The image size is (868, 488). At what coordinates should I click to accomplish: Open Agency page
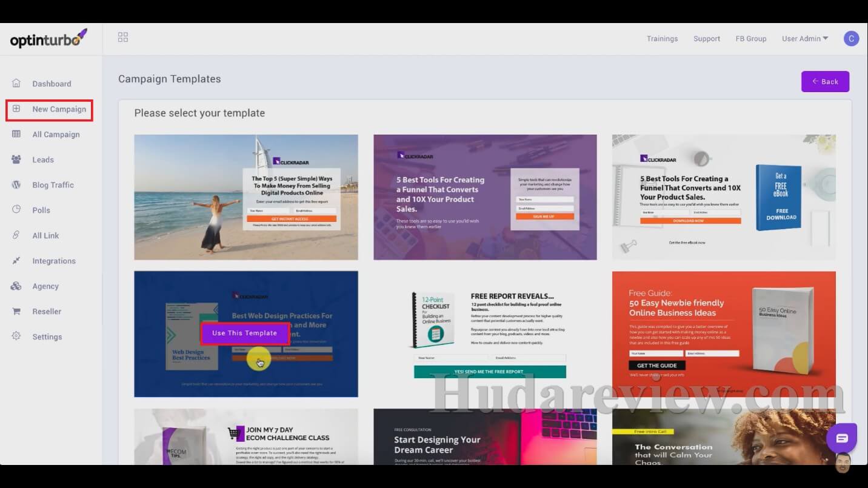click(45, 287)
